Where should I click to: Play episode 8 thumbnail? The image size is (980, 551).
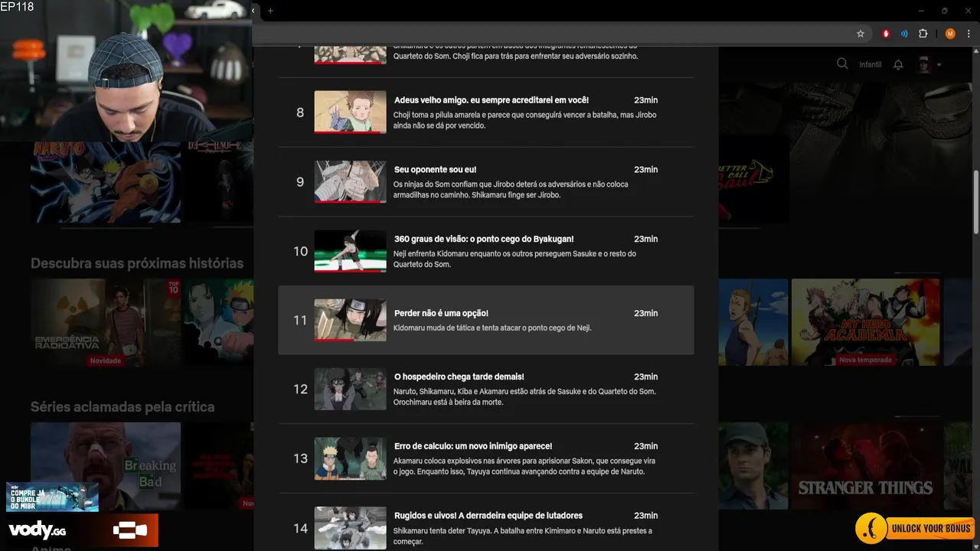coord(350,112)
